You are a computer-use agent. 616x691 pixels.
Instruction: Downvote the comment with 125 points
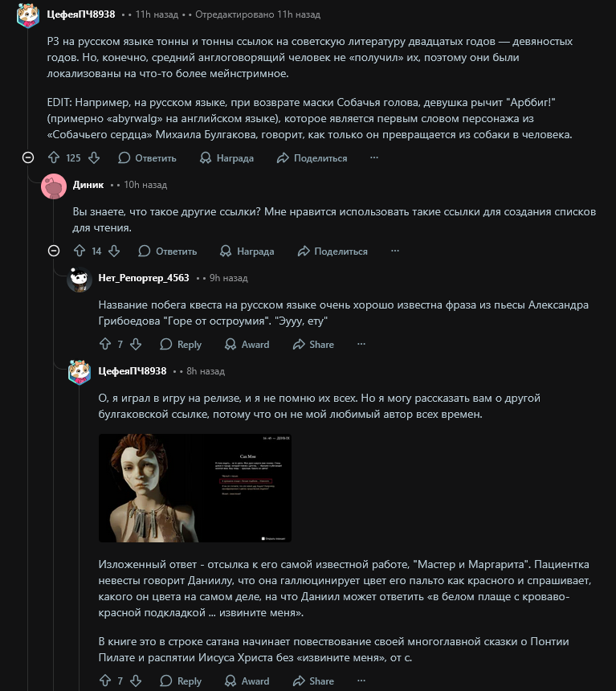[94, 157]
